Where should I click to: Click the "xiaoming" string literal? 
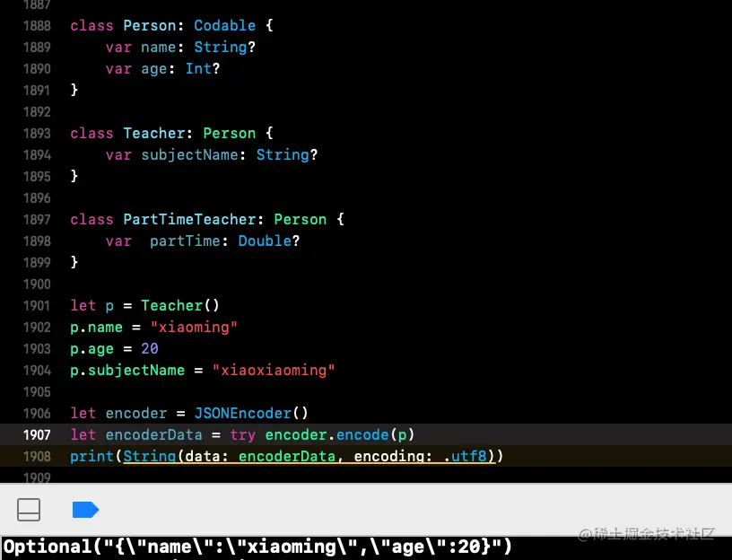[x=194, y=327]
